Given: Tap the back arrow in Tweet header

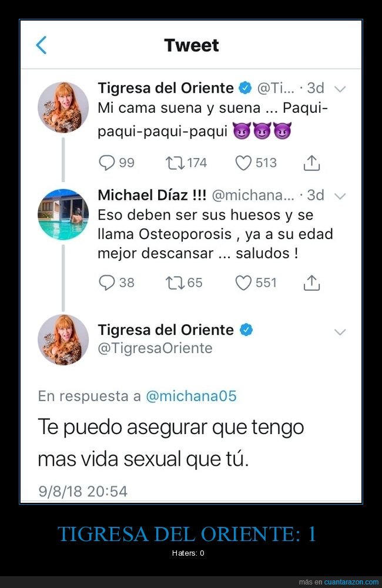Looking at the screenshot, I should point(41,45).
